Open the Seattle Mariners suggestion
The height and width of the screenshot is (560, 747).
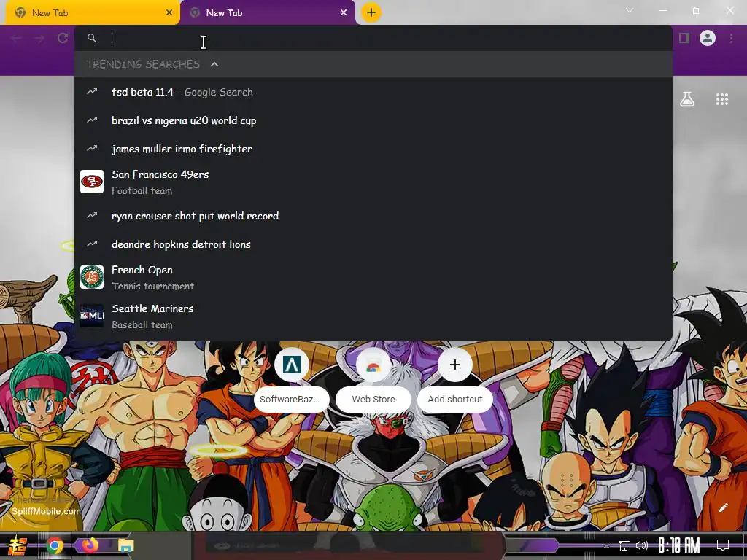[373, 316]
